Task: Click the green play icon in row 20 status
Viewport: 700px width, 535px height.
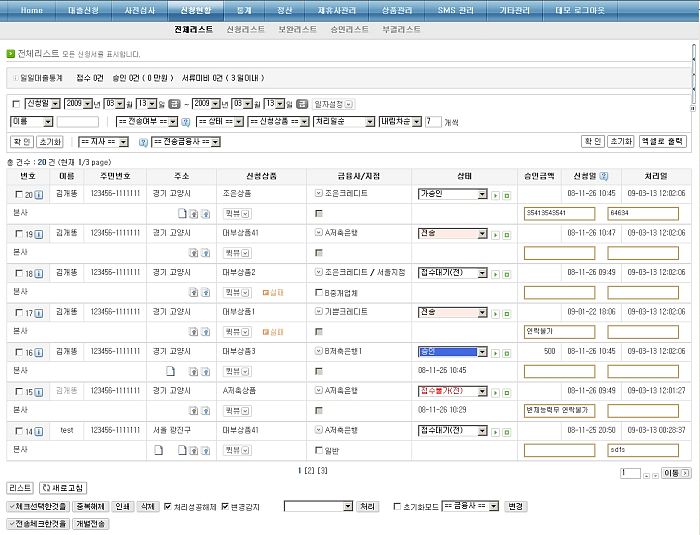Action: (x=496, y=195)
